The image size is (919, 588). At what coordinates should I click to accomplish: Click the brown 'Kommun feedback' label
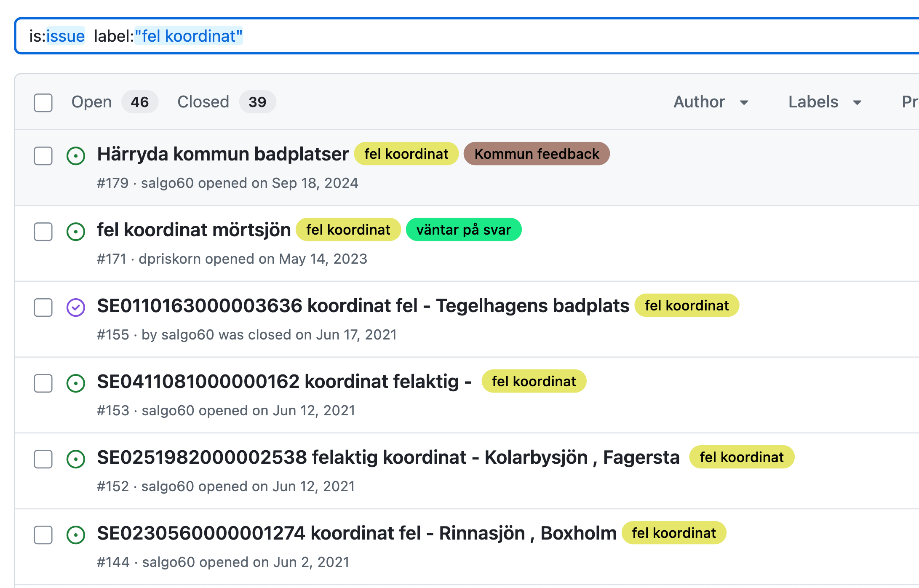coord(536,154)
